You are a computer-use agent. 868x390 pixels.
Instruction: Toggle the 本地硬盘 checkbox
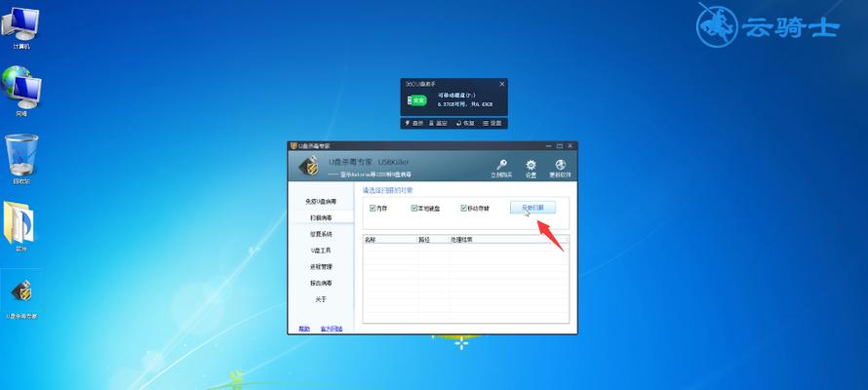click(x=414, y=209)
